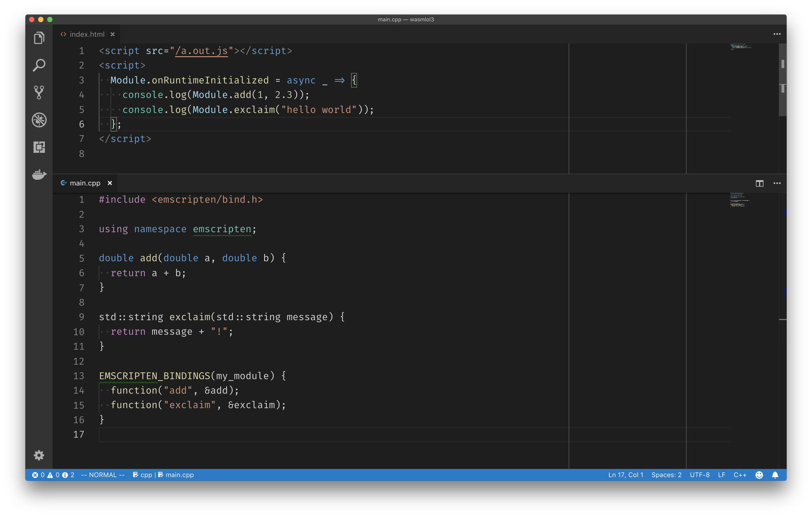This screenshot has height=517, width=812.
Task: Open the Manage settings gear
Action: pos(39,455)
